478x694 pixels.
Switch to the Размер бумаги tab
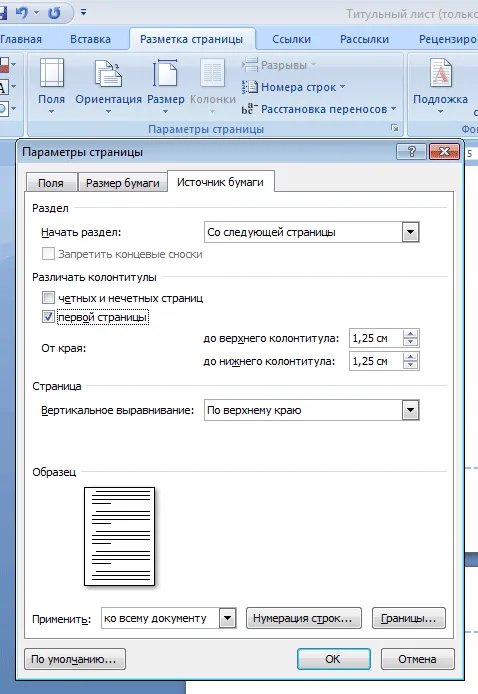[x=123, y=183]
